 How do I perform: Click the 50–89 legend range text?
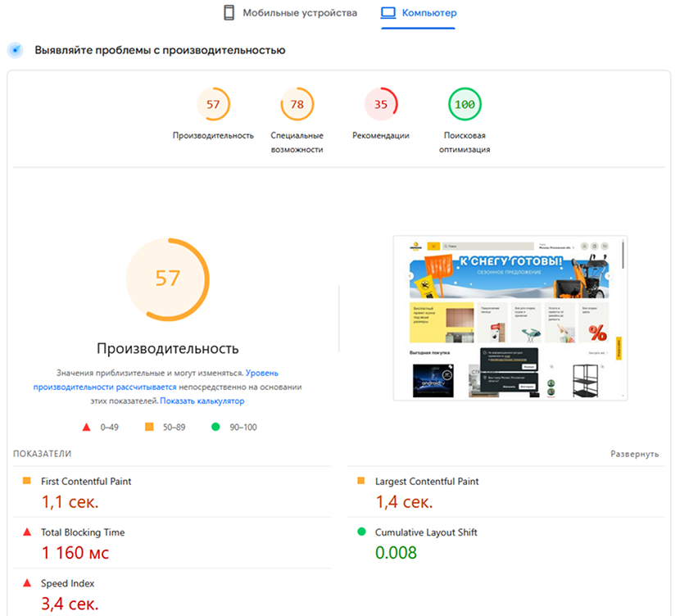(174, 428)
